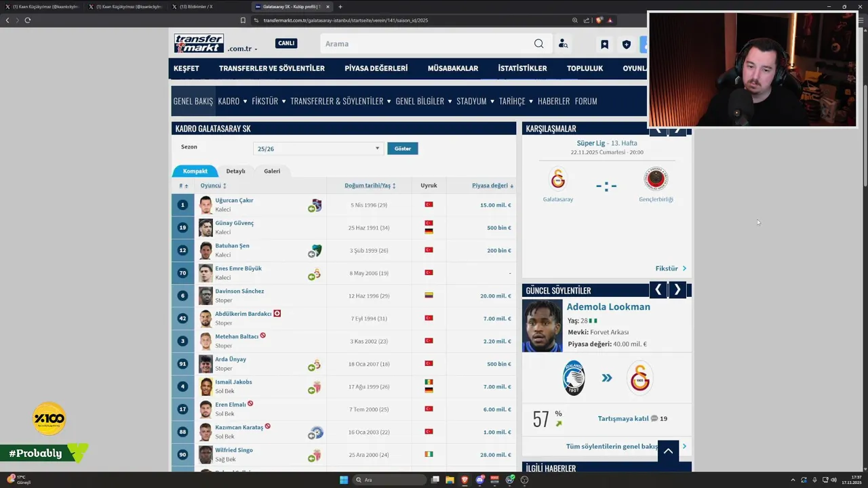Click Kazımcan Karataş suspension icon
Image resolution: width=868 pixels, height=488 pixels.
pos(267,426)
